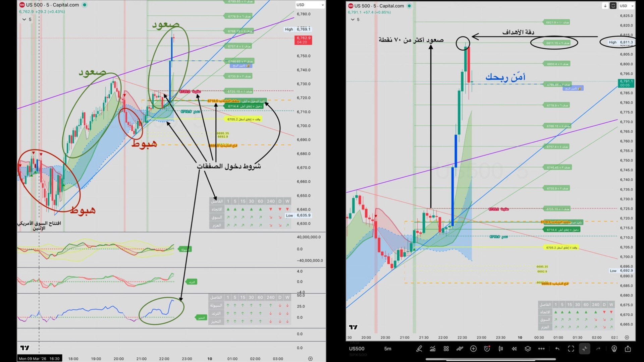Click the TradingView logo on right chart
Image resolution: width=644 pixels, height=362 pixels.
tap(353, 327)
